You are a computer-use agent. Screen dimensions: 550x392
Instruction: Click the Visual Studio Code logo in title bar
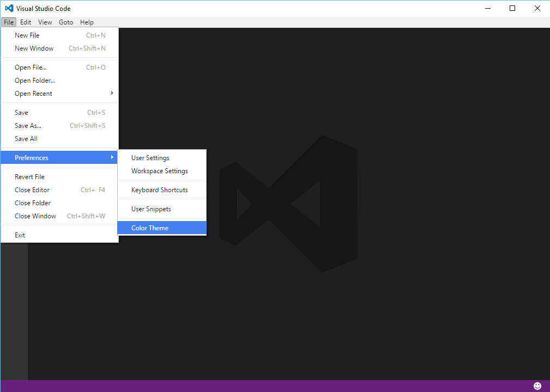coord(9,8)
